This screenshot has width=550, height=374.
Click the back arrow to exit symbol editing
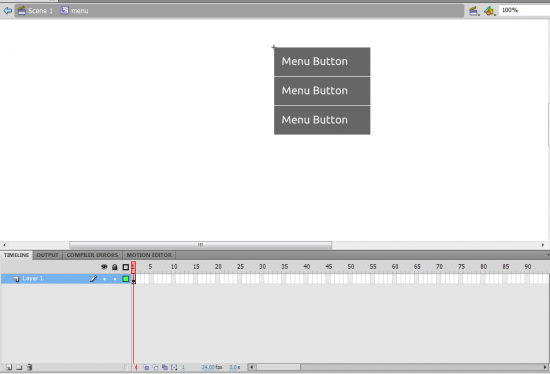[x=8, y=11]
